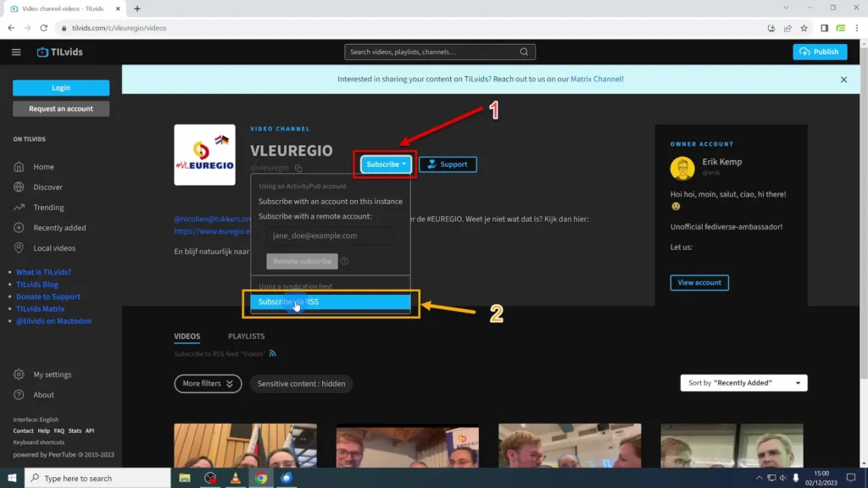Open the tab search chevron

click(786, 8)
